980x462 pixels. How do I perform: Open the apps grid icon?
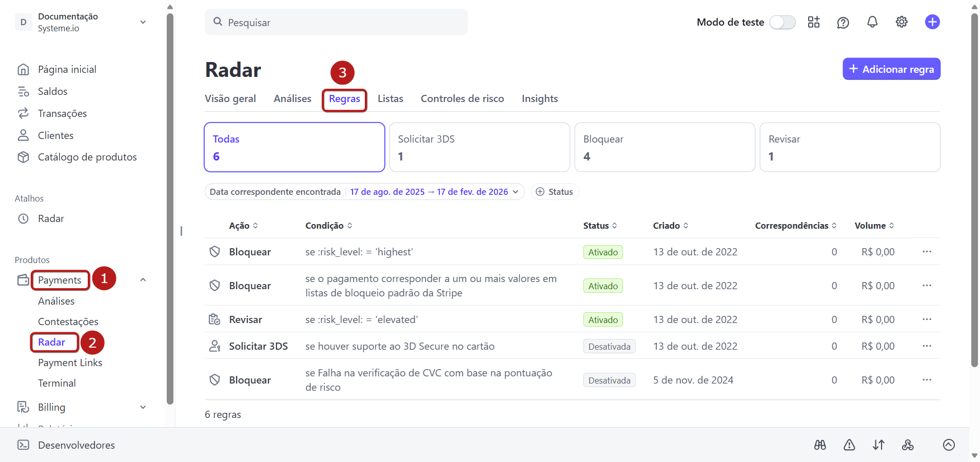click(x=814, y=22)
